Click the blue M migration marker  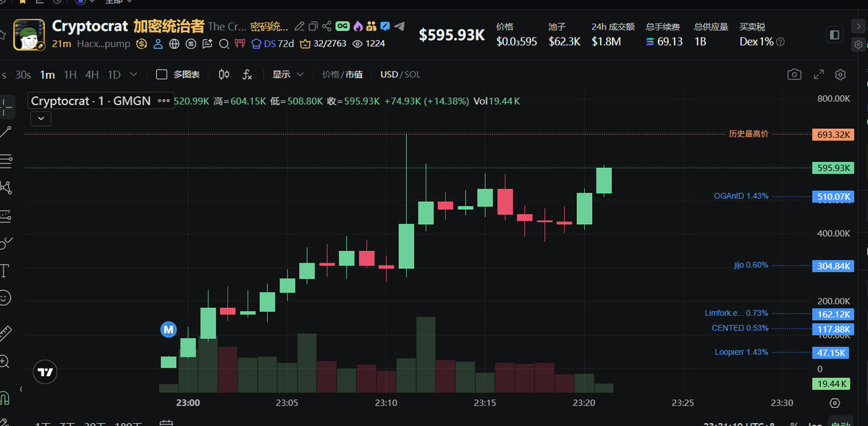click(x=168, y=330)
